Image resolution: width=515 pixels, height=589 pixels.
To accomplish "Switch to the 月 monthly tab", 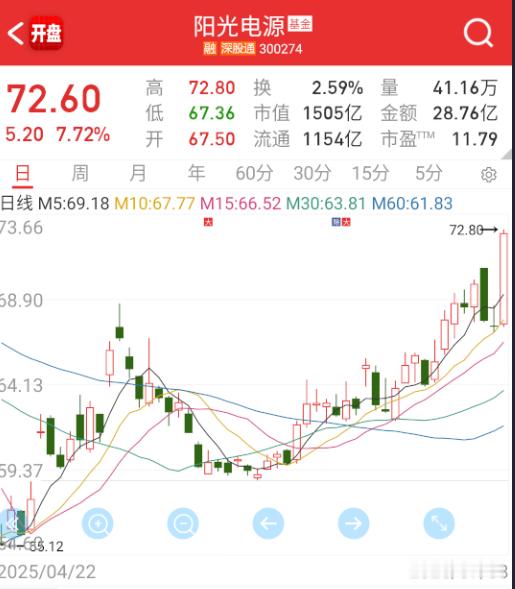I will coord(137,174).
